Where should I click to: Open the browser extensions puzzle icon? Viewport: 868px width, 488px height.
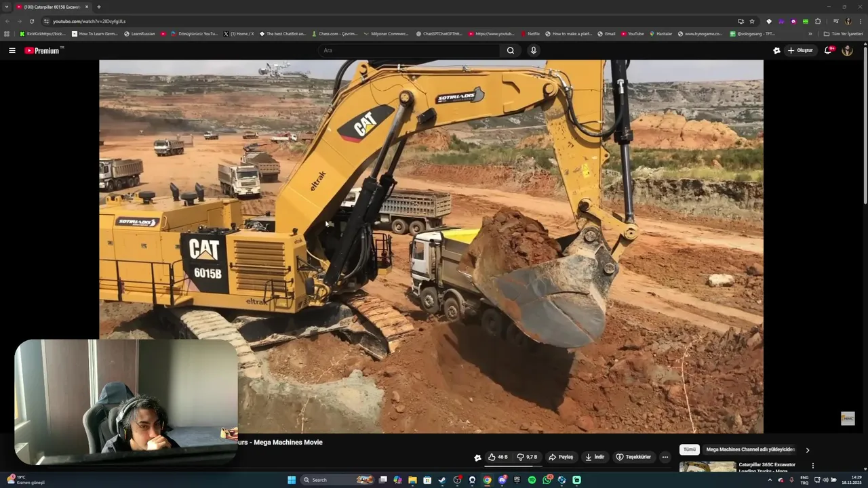pos(818,21)
